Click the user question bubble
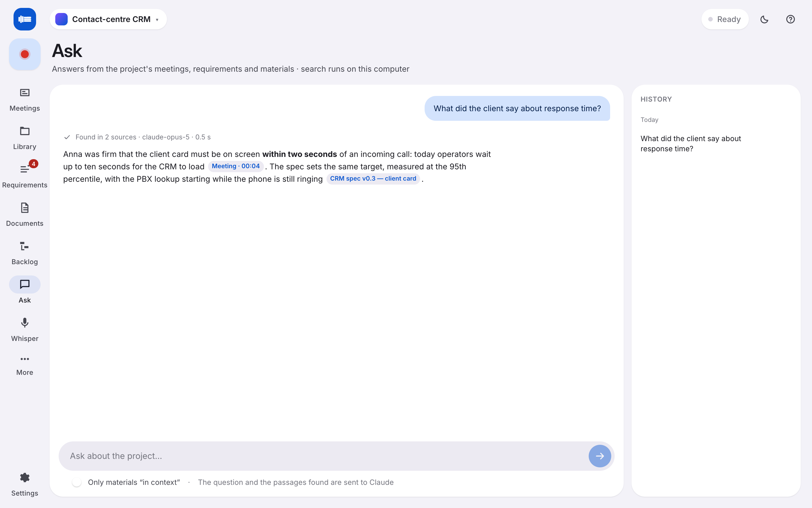812x508 pixels. click(x=517, y=109)
